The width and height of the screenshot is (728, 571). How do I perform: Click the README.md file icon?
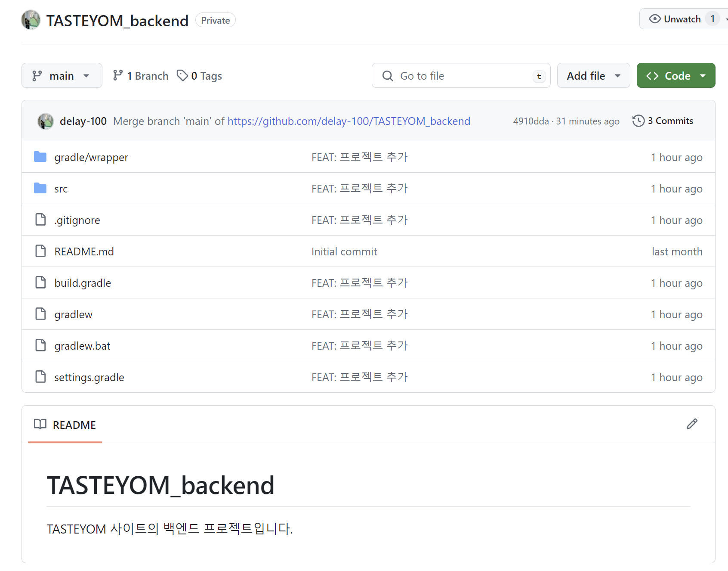(x=40, y=251)
